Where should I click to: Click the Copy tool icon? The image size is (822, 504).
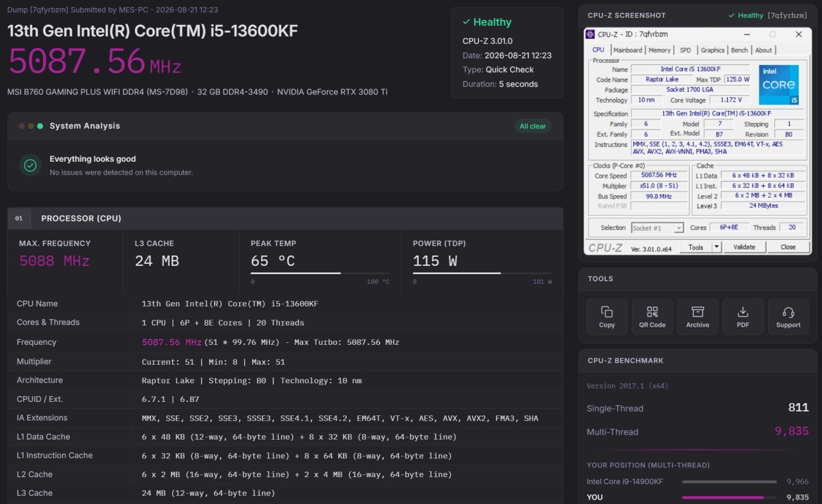click(x=607, y=312)
